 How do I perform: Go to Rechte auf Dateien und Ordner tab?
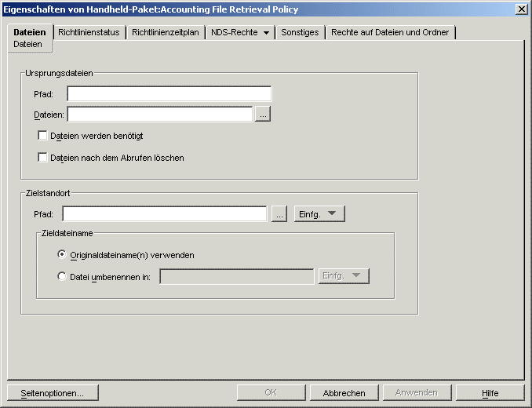pos(390,32)
